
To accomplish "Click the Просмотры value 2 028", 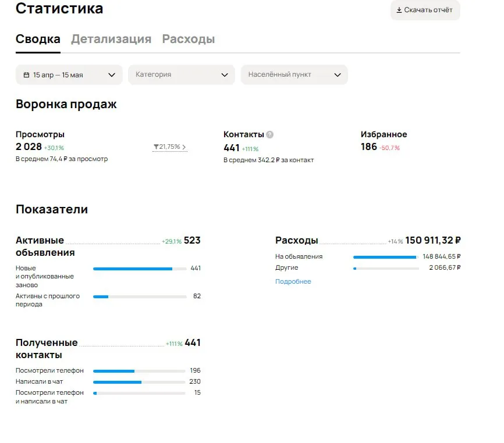I will (29, 147).
